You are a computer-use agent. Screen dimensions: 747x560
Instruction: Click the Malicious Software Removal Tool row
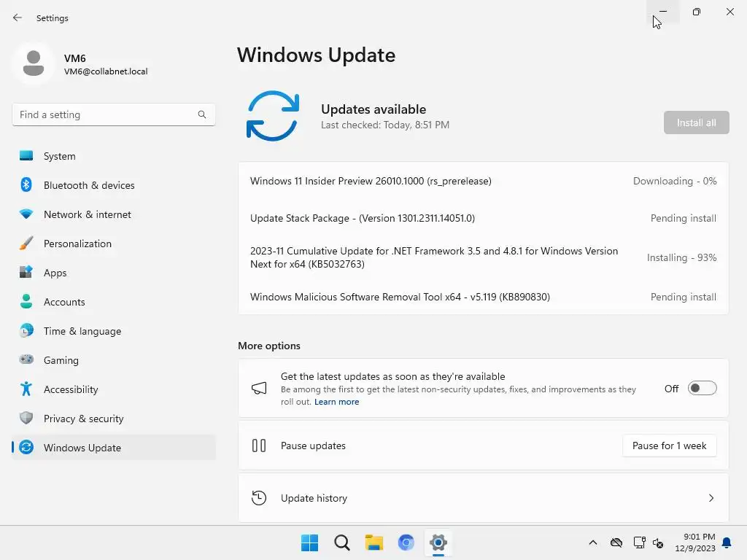pos(483,297)
